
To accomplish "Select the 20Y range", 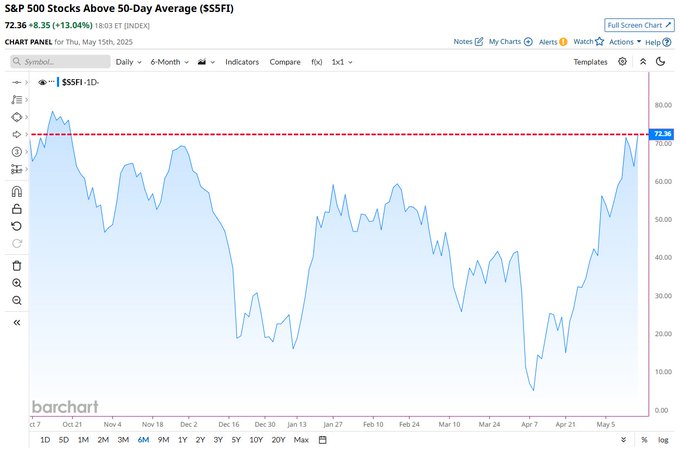I will point(278,440).
